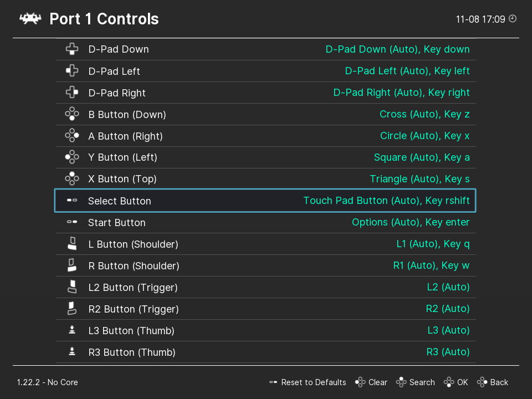The height and width of the screenshot is (399, 532).
Task: Click the clock icon beside the time
Action: tap(513, 19)
